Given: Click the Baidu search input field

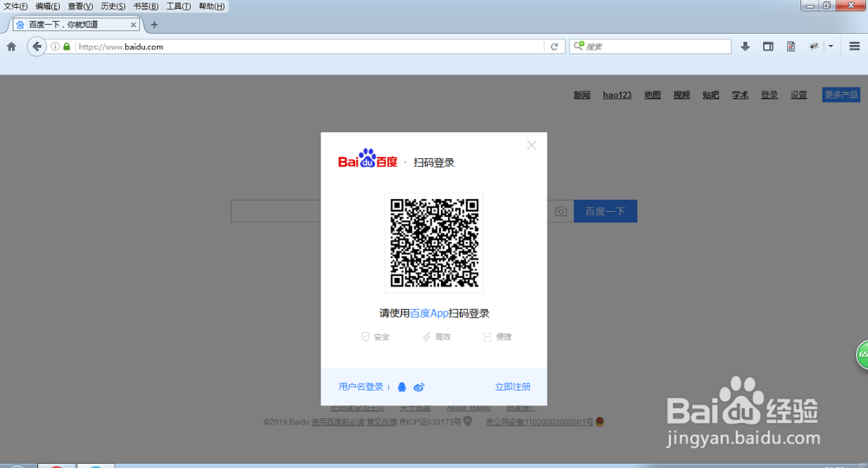Looking at the screenshot, I should [276, 212].
